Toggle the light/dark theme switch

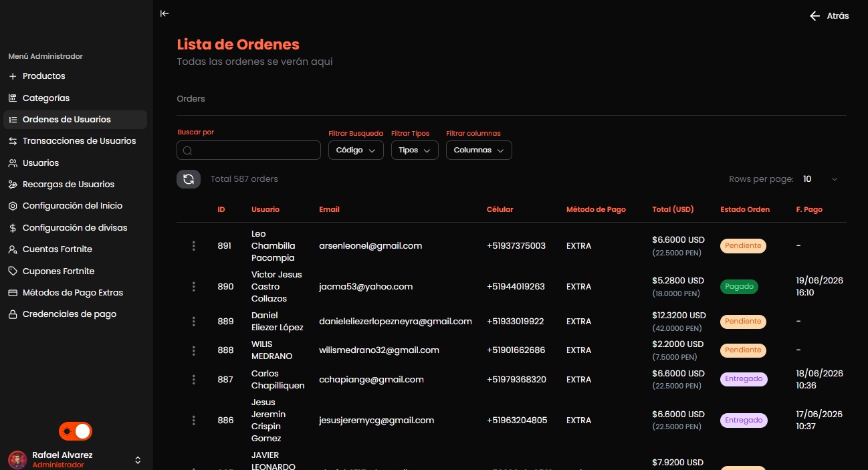tap(76, 431)
